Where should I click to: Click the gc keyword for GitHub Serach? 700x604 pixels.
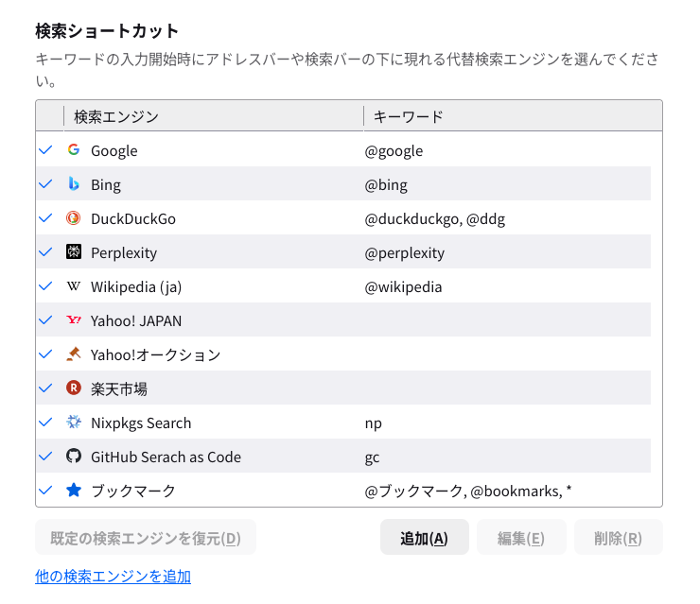(x=373, y=457)
